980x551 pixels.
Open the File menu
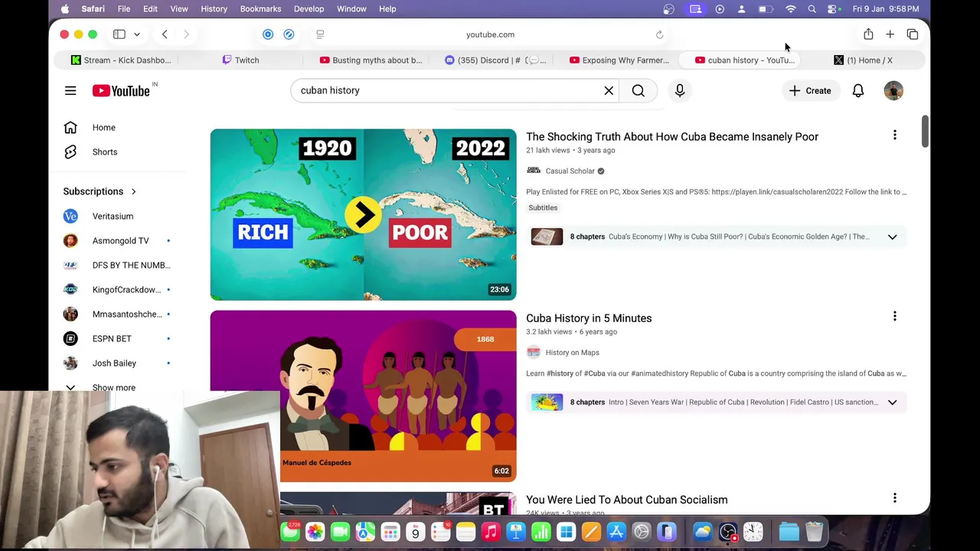pyautogui.click(x=123, y=9)
